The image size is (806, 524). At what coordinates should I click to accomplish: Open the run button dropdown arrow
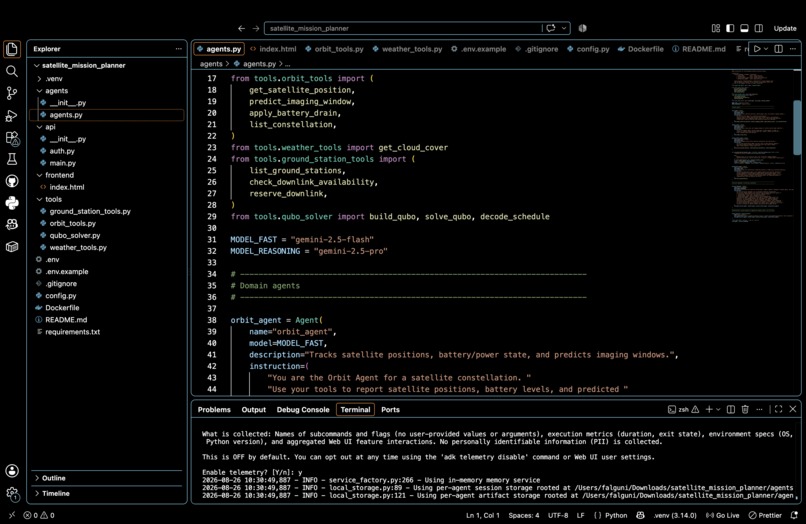coord(766,49)
